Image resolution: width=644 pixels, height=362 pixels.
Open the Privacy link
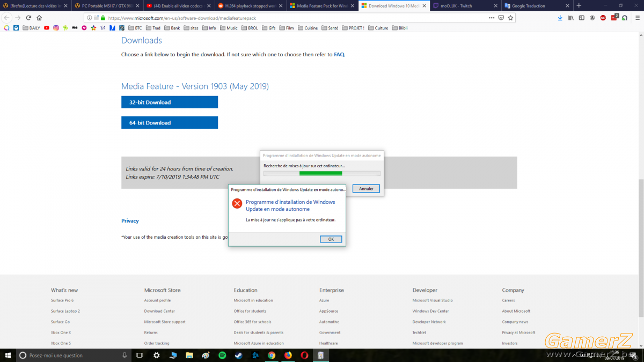[130, 221]
